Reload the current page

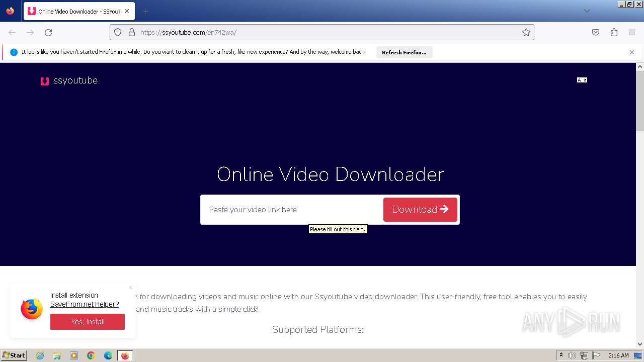tap(48, 32)
